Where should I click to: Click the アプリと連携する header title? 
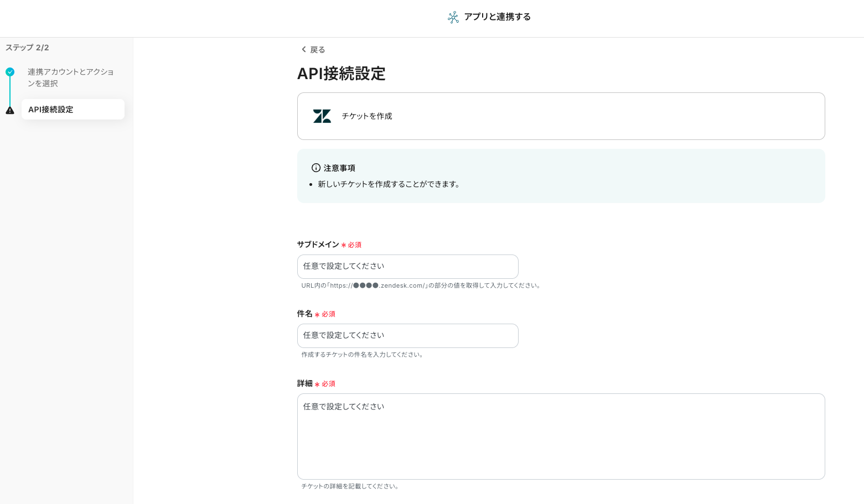point(497,17)
